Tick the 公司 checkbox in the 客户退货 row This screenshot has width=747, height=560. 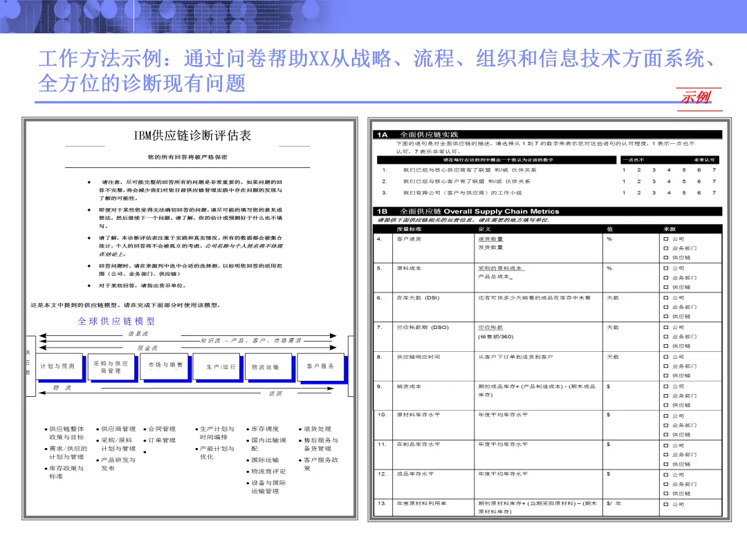pyautogui.click(x=666, y=239)
